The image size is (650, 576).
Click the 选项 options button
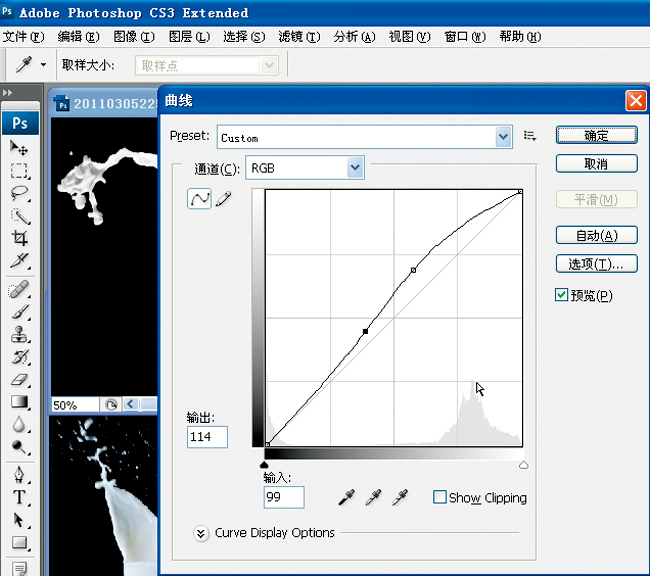[x=597, y=263]
